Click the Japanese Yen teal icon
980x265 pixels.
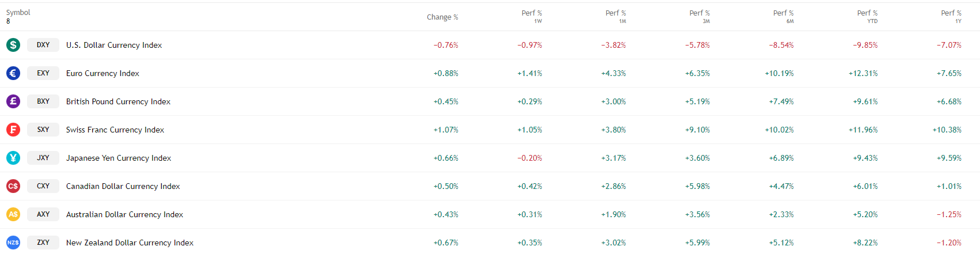point(13,158)
